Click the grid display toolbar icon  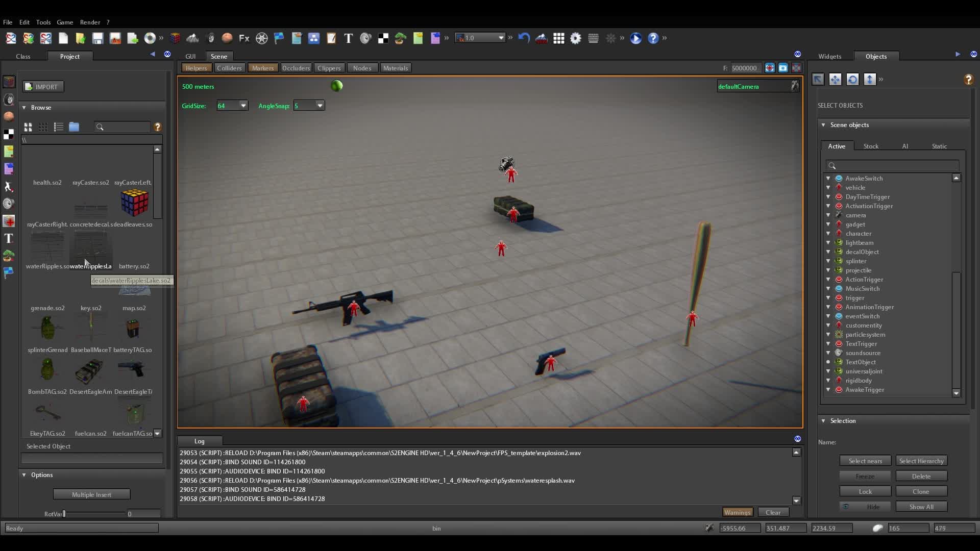pos(558,38)
